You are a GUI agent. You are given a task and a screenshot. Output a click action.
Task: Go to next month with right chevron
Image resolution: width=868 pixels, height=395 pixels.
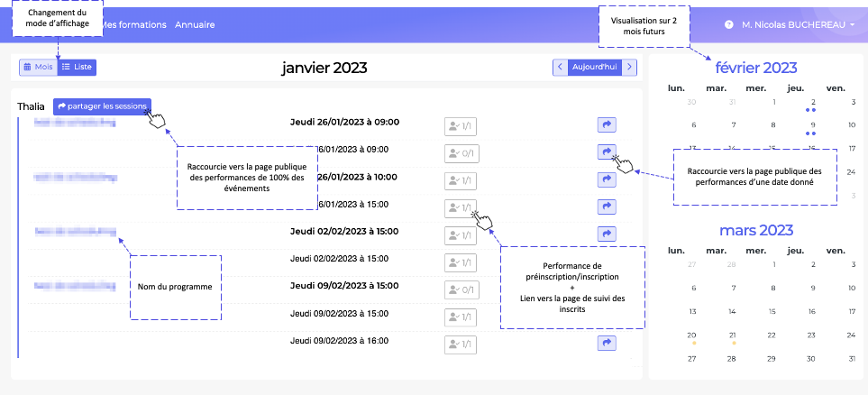pyautogui.click(x=629, y=67)
